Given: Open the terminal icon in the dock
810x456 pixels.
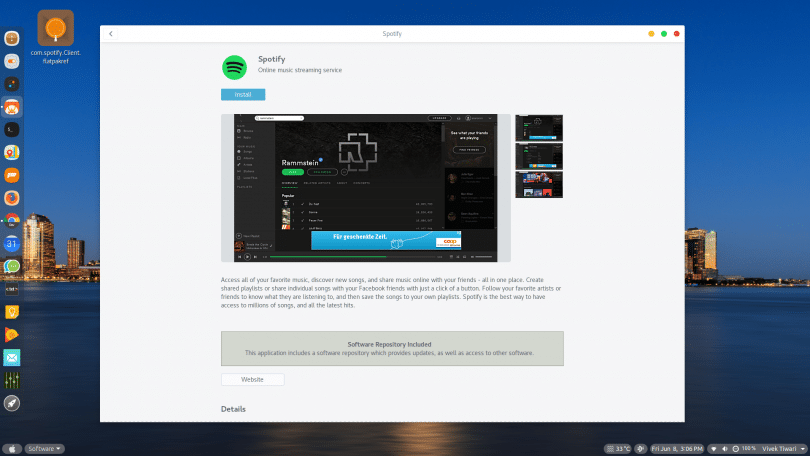Looking at the screenshot, I should [11, 130].
